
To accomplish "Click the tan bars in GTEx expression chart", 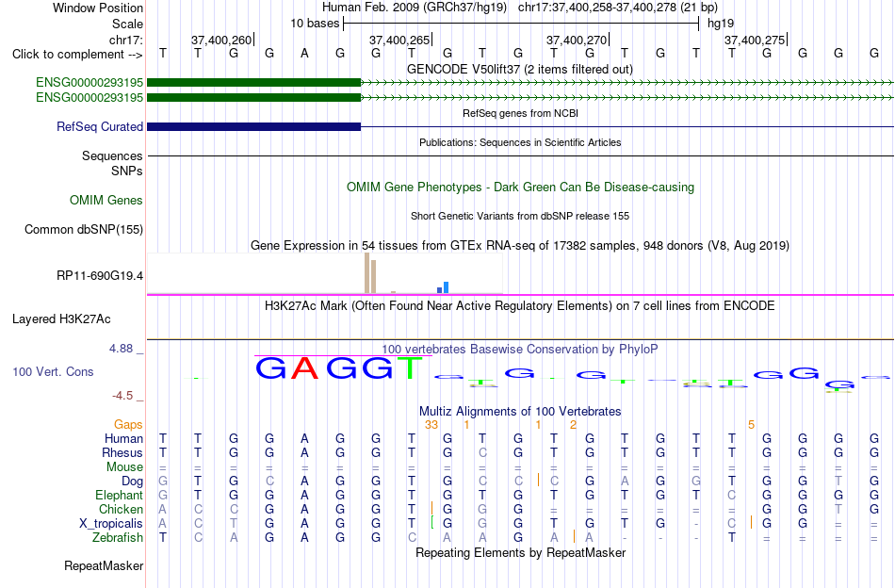I will tap(370, 273).
